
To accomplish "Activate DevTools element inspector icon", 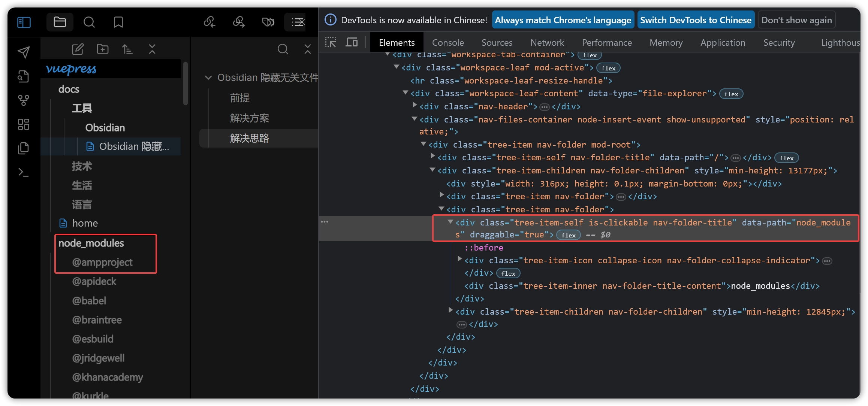I will pos(331,42).
